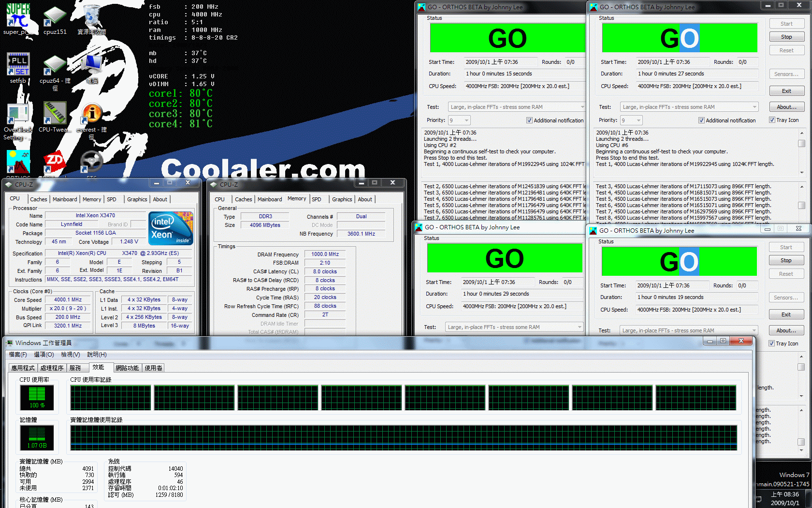Click title icon of top-right ORTHOS window
The width and height of the screenshot is (812, 508).
pyautogui.click(x=594, y=7)
